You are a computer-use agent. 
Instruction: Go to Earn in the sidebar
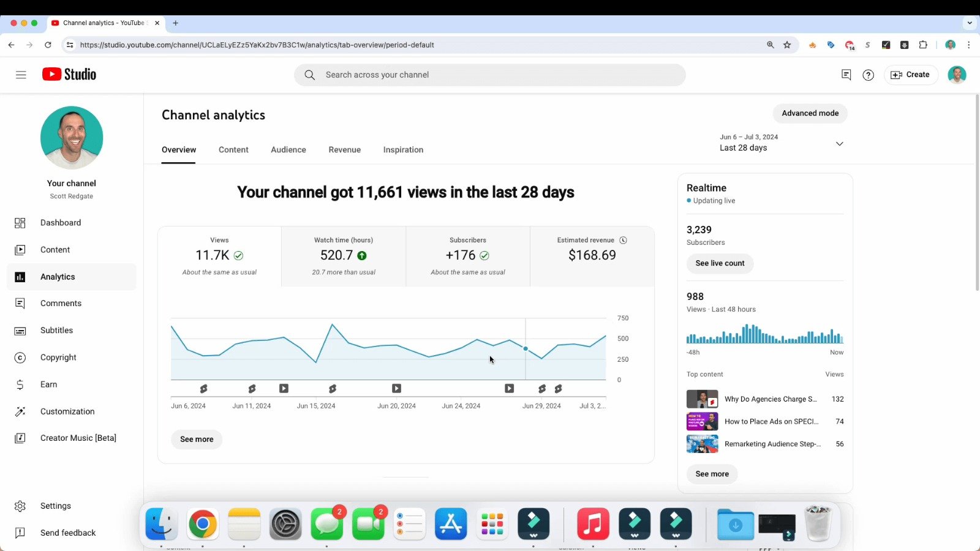click(x=48, y=384)
